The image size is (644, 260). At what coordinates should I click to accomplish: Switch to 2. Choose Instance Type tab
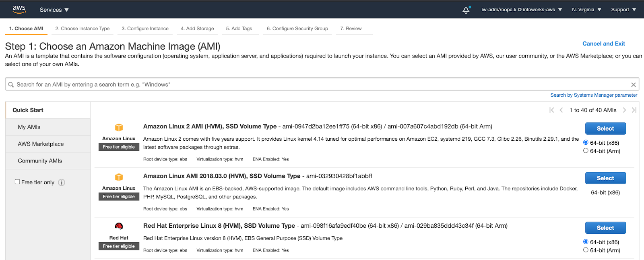(x=83, y=29)
